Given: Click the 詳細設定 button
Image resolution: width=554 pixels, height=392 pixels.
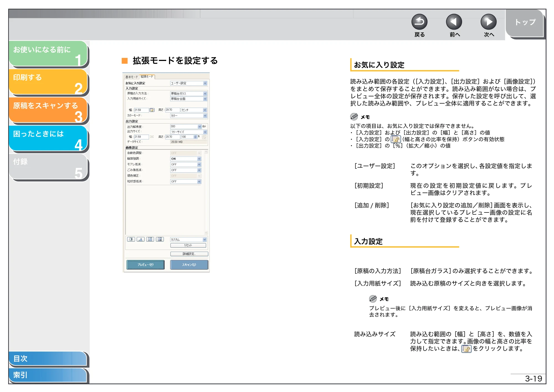Looking at the screenshot, I should (189, 254).
